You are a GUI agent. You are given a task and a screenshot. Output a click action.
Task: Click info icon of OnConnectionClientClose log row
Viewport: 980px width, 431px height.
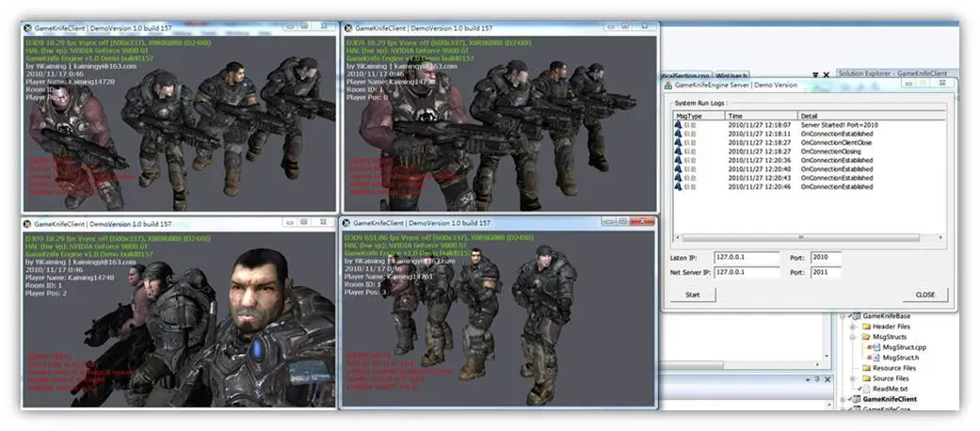[678, 142]
